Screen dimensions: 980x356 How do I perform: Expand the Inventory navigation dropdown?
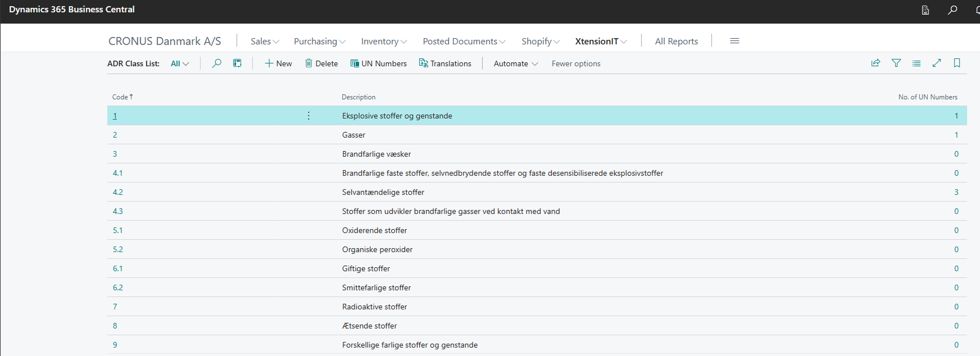click(x=384, y=42)
